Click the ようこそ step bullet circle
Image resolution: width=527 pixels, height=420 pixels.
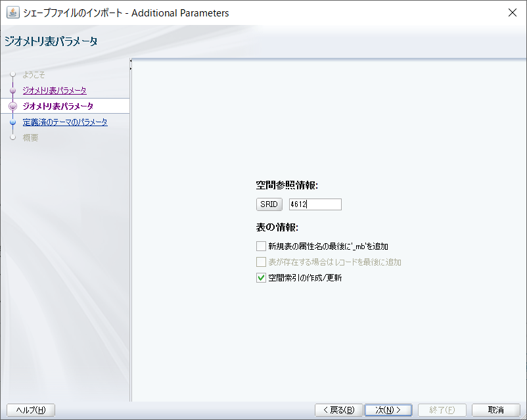[12, 74]
